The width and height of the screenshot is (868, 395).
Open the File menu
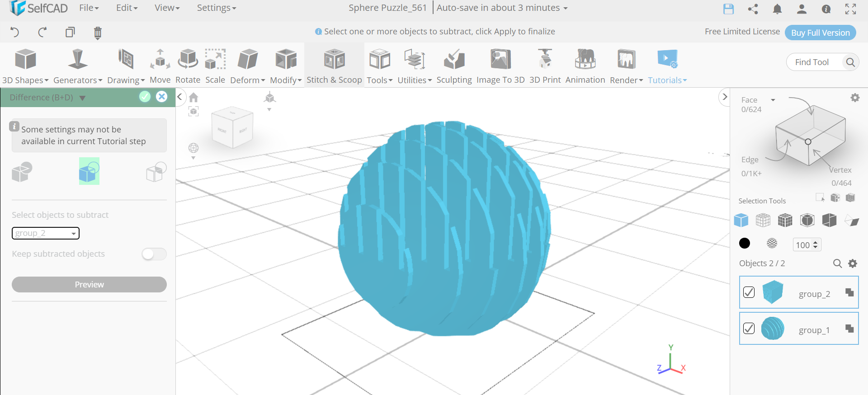89,8
